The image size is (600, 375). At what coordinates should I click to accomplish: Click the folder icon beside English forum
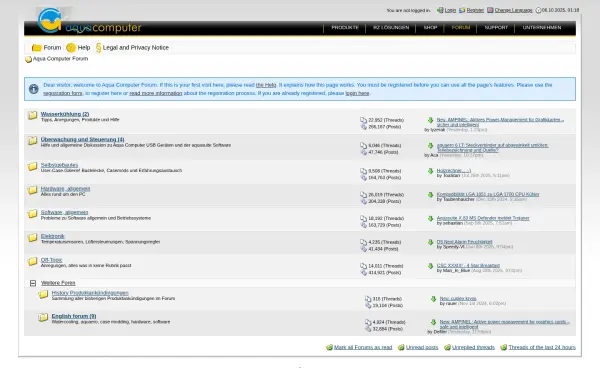pyautogui.click(x=43, y=318)
